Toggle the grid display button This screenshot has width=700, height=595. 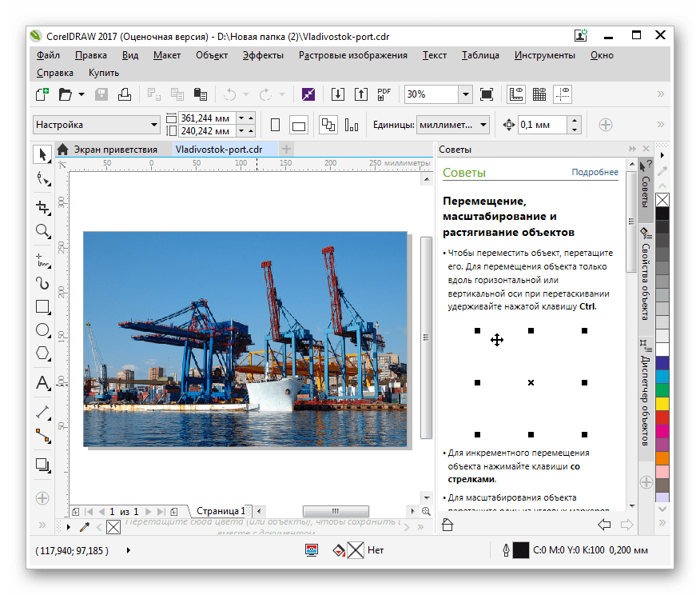[539, 94]
